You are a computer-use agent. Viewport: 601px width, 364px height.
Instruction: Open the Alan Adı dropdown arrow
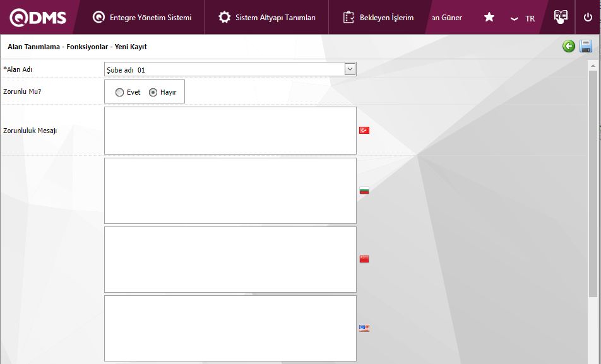point(350,69)
